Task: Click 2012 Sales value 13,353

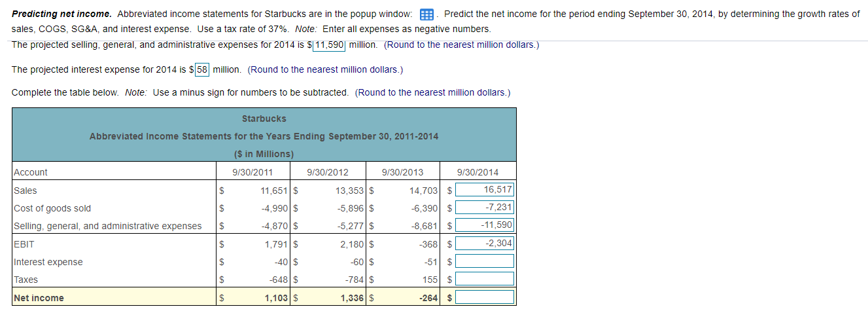Action: (349, 191)
